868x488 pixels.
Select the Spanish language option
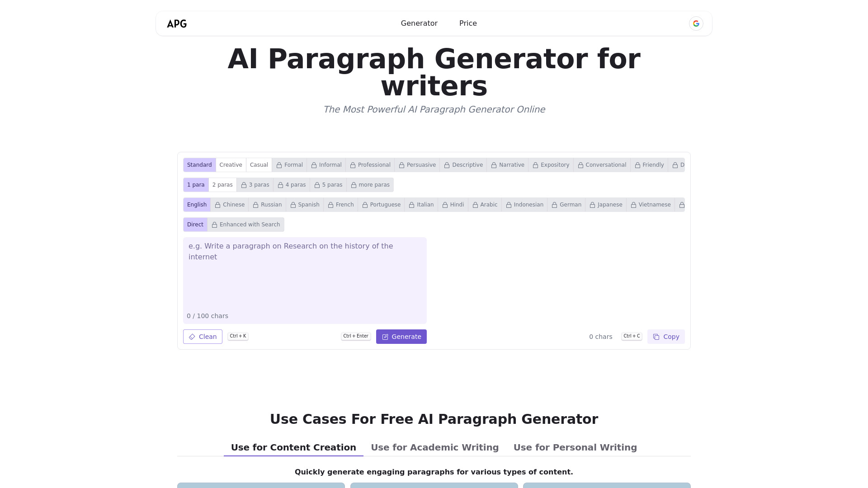pyautogui.click(x=305, y=204)
